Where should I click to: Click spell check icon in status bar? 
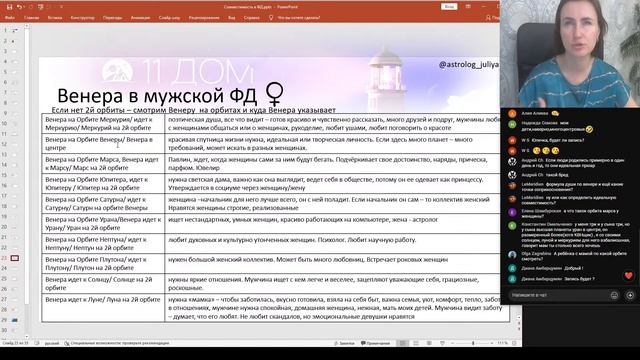(37, 343)
